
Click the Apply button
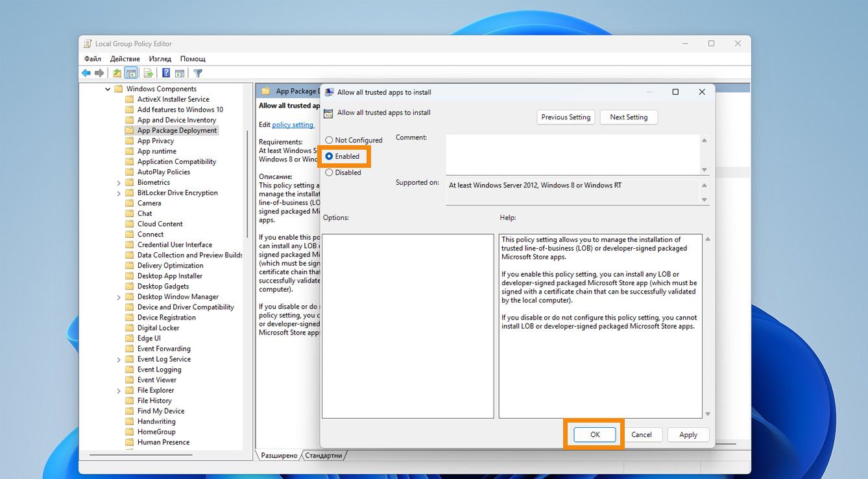(688, 435)
